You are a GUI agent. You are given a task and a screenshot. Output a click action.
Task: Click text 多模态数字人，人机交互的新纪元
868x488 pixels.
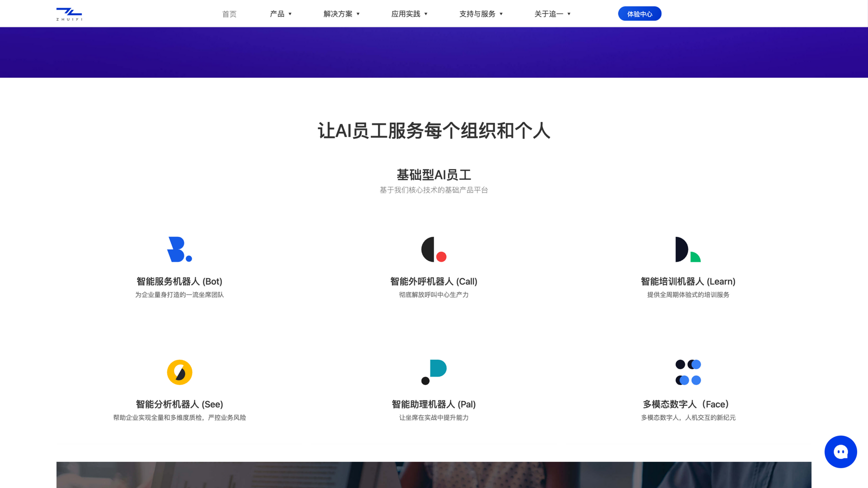688,418
